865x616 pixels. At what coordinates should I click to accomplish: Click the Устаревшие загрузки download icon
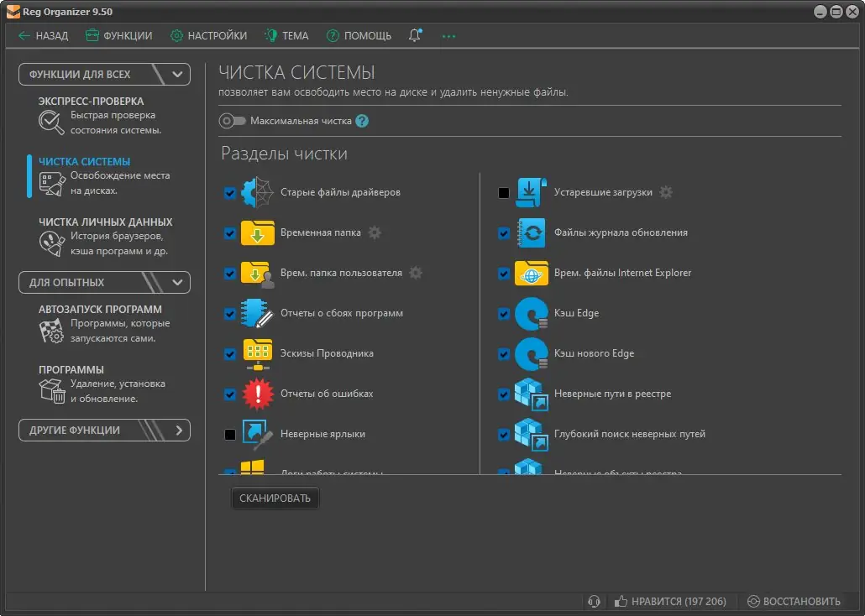[531, 192]
